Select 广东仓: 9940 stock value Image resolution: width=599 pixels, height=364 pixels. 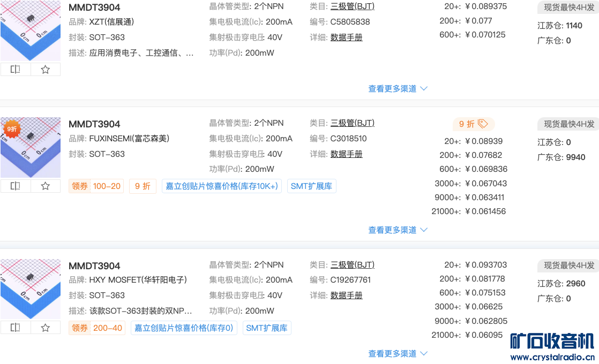coord(576,157)
